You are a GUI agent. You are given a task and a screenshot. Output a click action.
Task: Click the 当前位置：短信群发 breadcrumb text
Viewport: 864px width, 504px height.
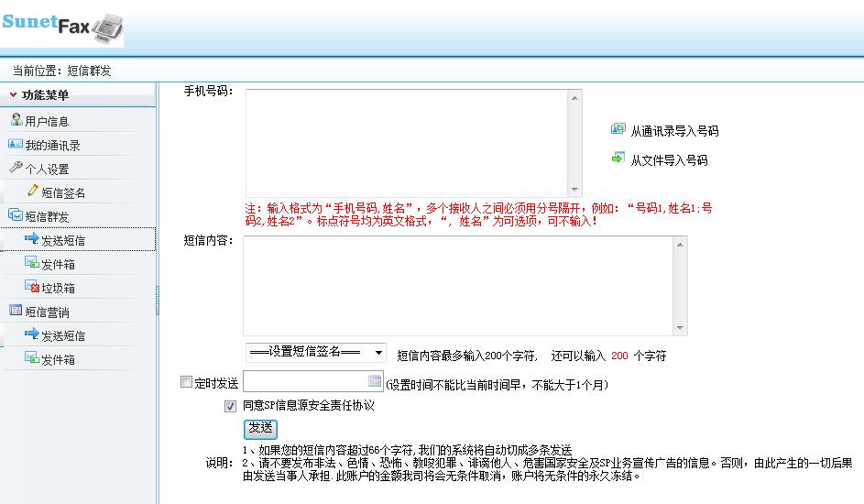tap(61, 71)
